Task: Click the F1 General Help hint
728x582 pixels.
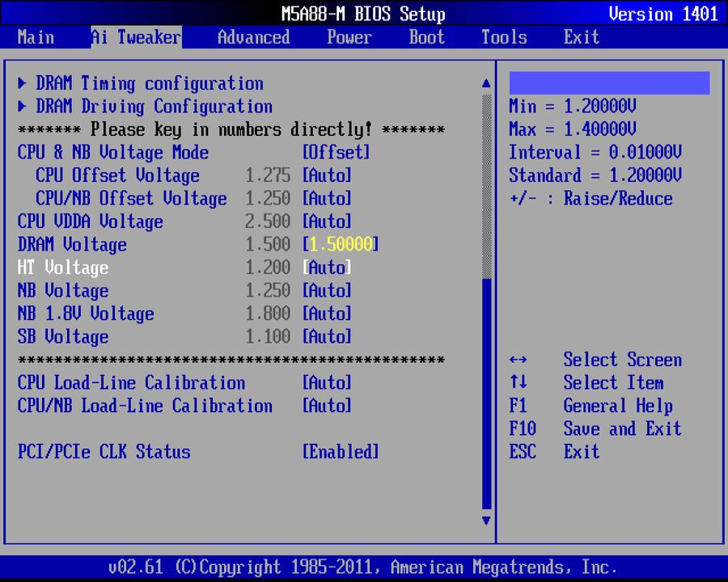Action: [x=590, y=406]
